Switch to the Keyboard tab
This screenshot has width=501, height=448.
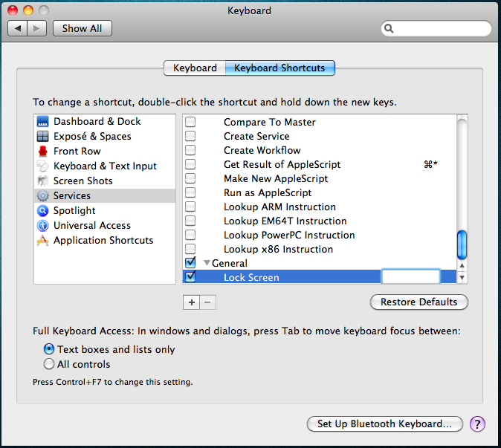pyautogui.click(x=195, y=68)
